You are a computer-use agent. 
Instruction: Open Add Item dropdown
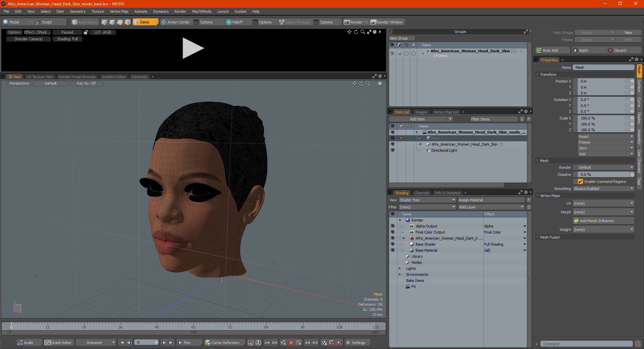(x=421, y=119)
